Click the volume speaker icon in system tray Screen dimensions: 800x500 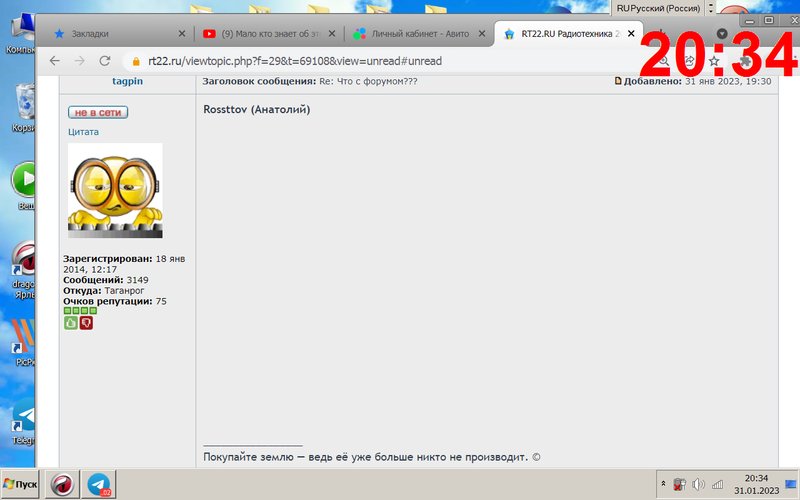coord(698,484)
